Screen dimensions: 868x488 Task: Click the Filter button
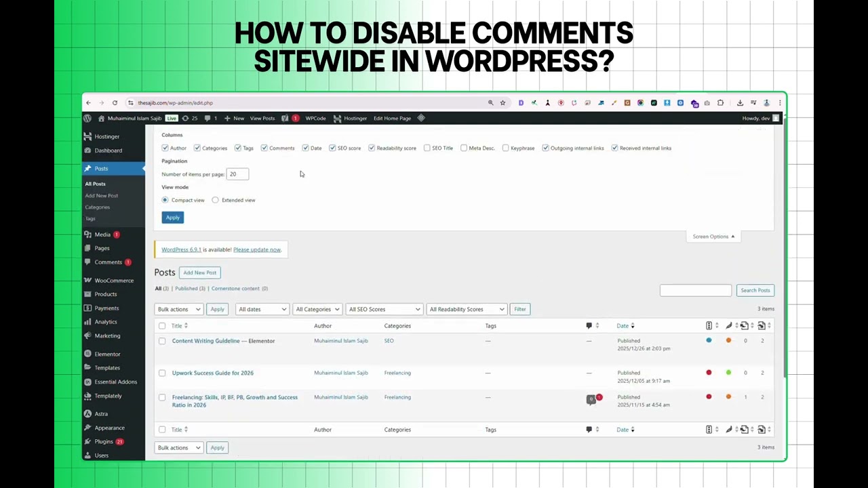[x=519, y=309]
